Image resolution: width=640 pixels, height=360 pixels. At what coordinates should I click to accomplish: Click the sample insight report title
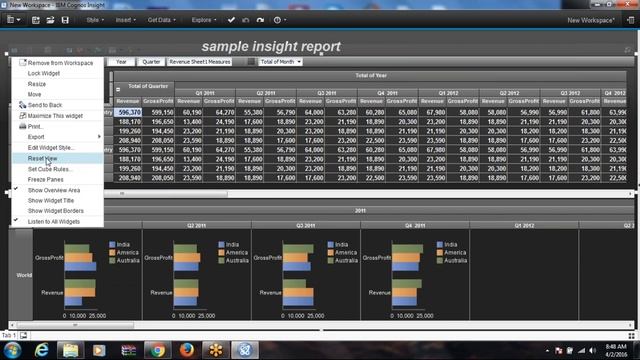point(271,47)
